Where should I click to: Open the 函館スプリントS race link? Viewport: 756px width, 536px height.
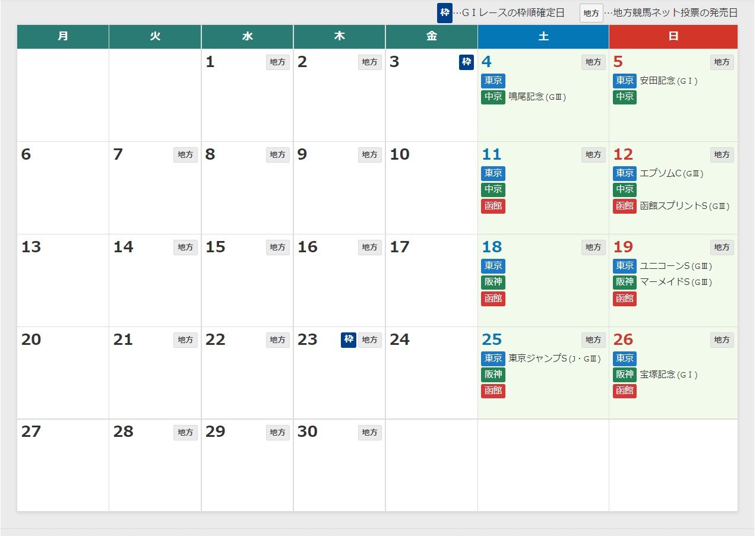pos(685,207)
